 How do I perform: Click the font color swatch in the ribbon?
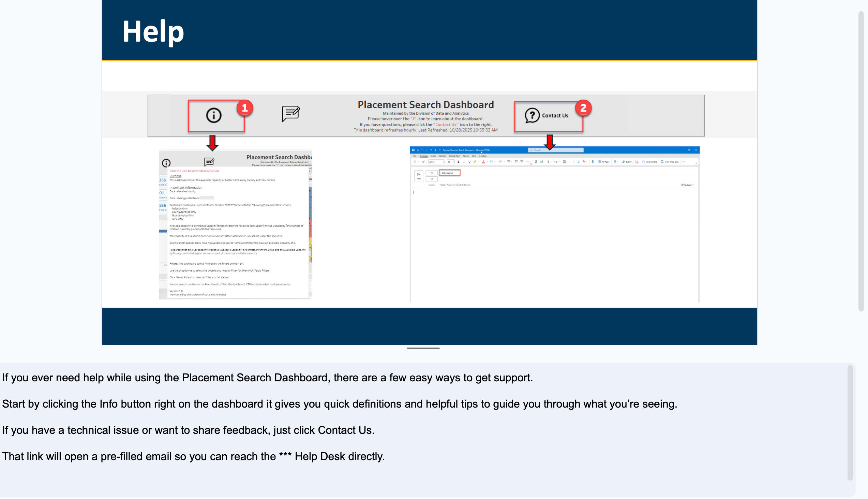pos(484,162)
